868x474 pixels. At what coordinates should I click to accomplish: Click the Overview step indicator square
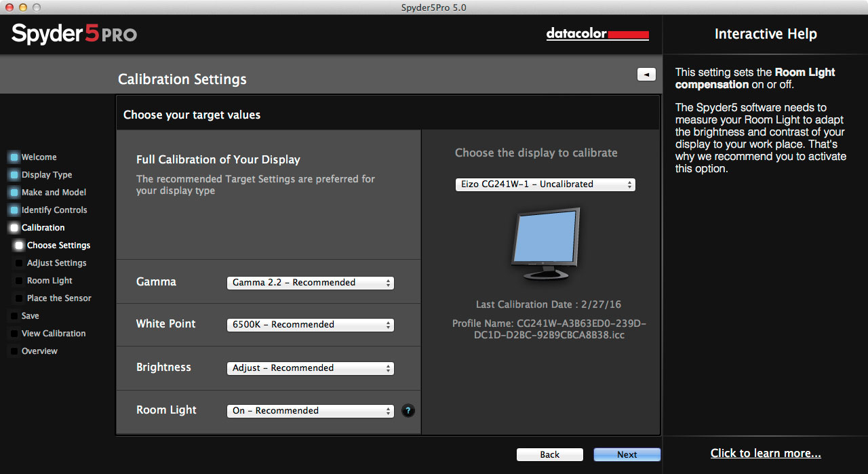coord(14,351)
